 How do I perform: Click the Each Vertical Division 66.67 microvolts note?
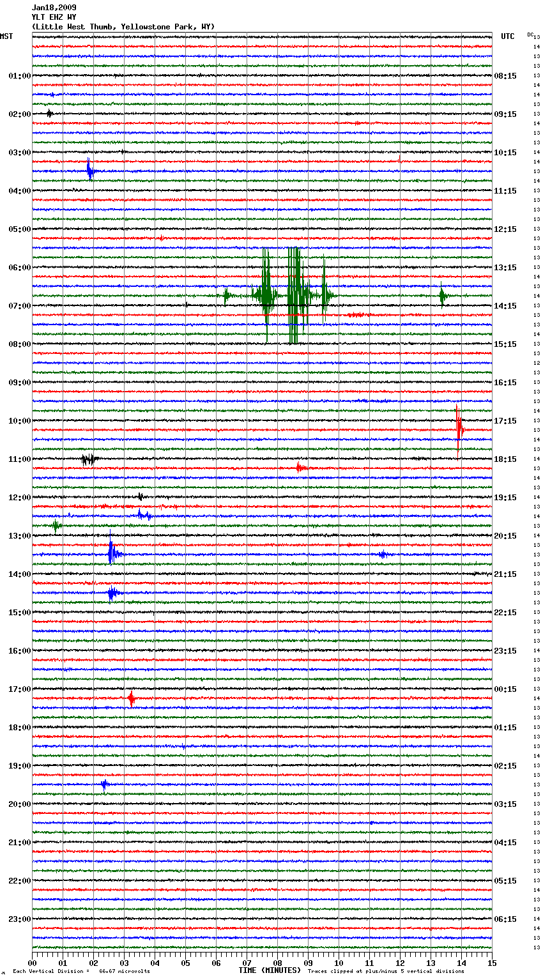(x=81, y=971)
